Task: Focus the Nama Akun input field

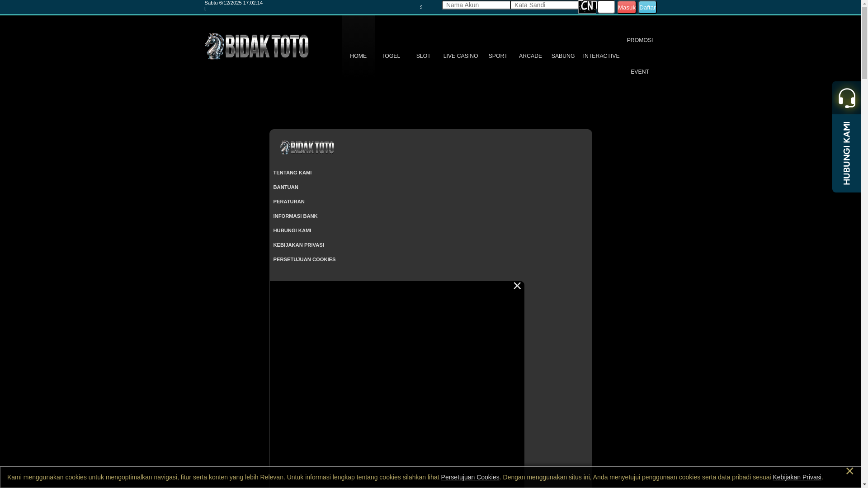Action: tap(476, 5)
